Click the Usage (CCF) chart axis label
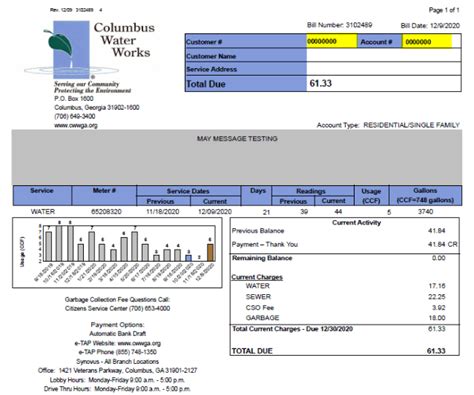 (x=22, y=252)
